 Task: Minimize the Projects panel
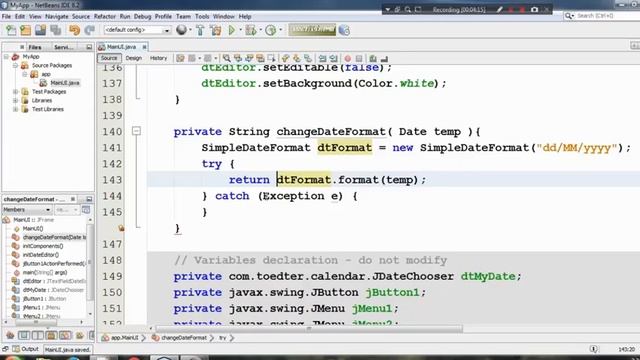point(89,47)
